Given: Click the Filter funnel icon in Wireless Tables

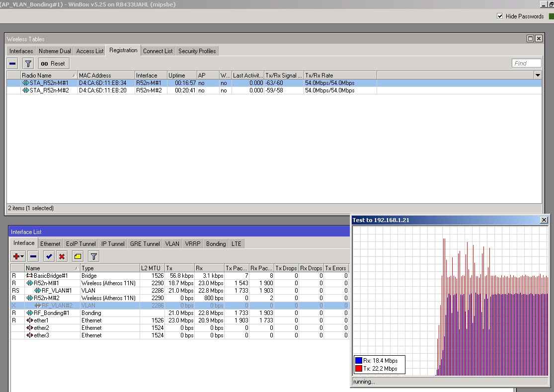Looking at the screenshot, I should 28,64.
